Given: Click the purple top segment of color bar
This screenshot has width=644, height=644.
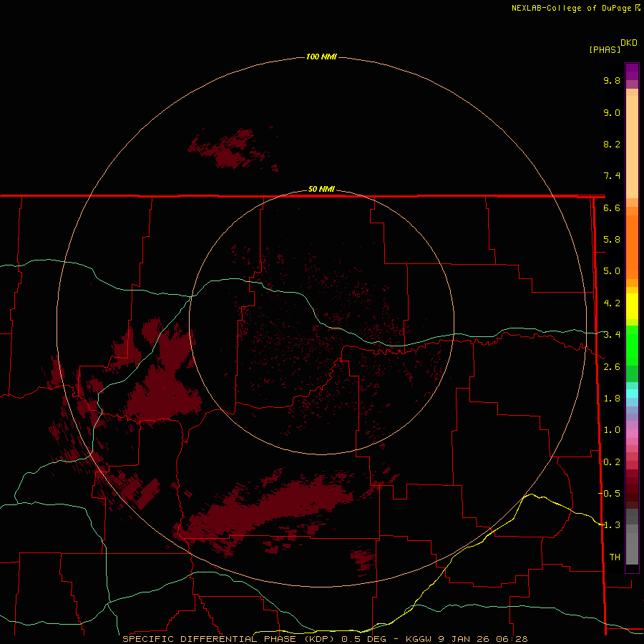Looking at the screenshot, I should click(x=632, y=72).
